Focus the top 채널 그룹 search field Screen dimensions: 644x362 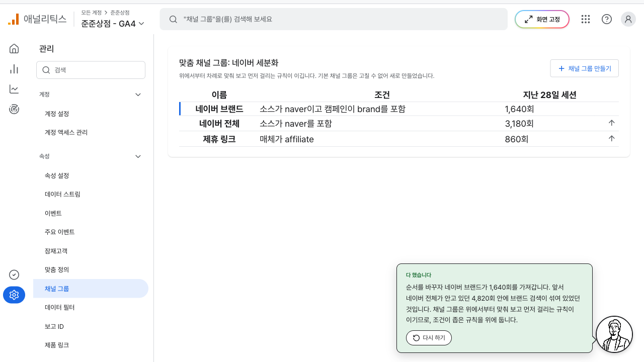334,19
